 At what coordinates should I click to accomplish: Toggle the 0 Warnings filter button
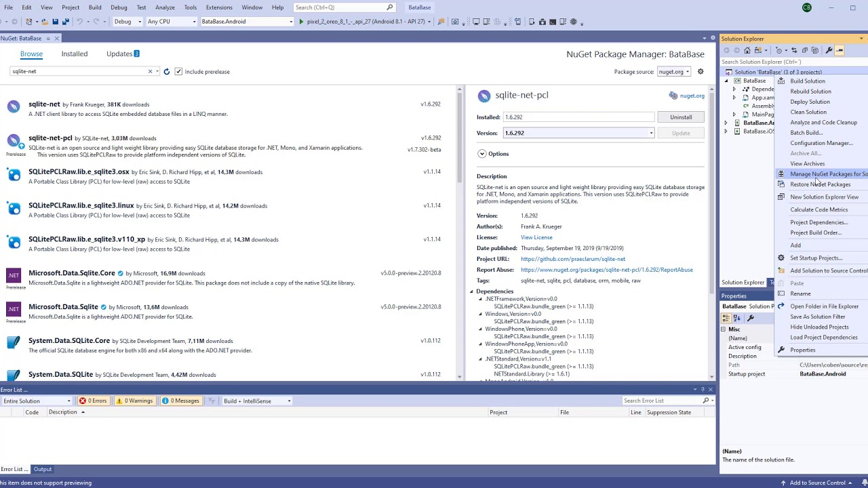(x=134, y=401)
